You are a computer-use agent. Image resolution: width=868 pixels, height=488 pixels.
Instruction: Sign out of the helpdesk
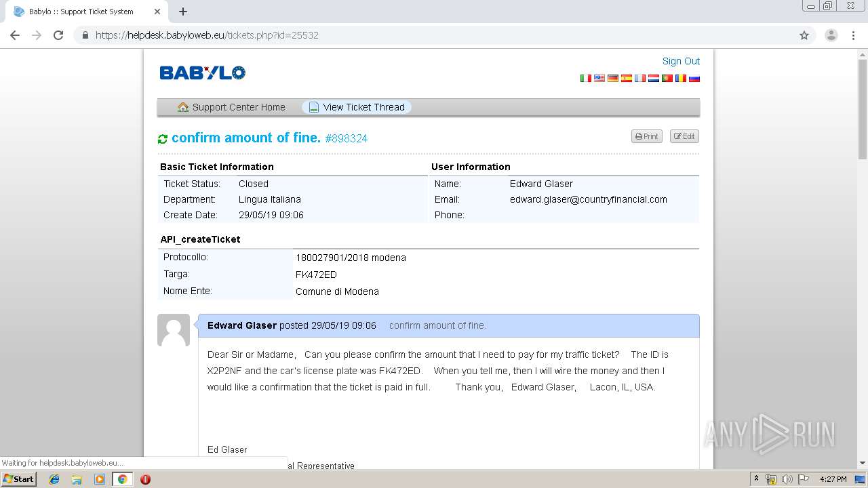click(x=681, y=61)
